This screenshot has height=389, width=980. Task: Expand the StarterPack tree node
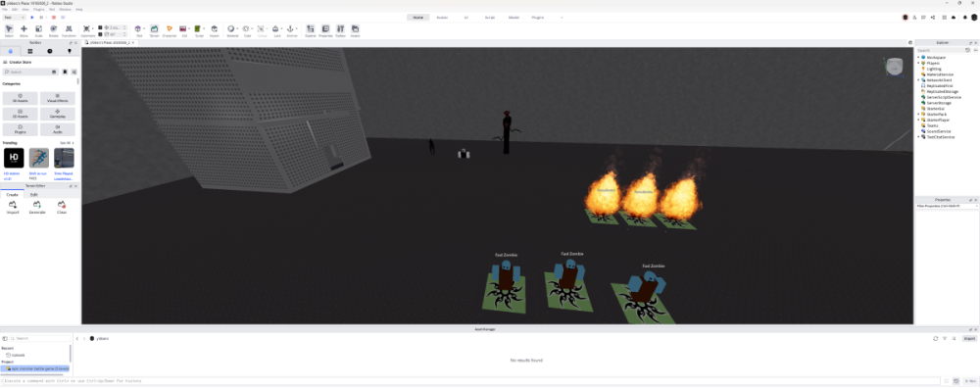tap(919, 114)
